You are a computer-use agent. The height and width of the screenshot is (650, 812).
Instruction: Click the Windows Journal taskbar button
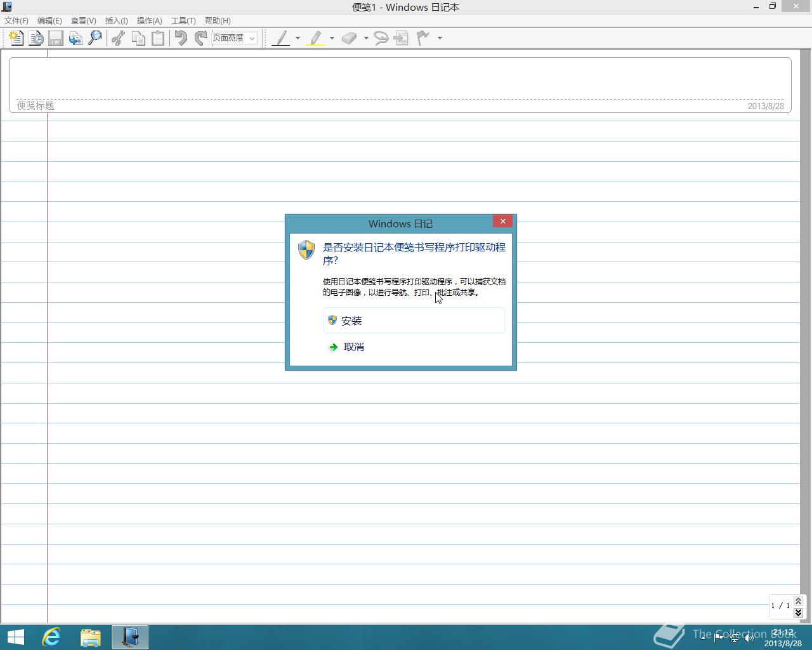click(130, 637)
